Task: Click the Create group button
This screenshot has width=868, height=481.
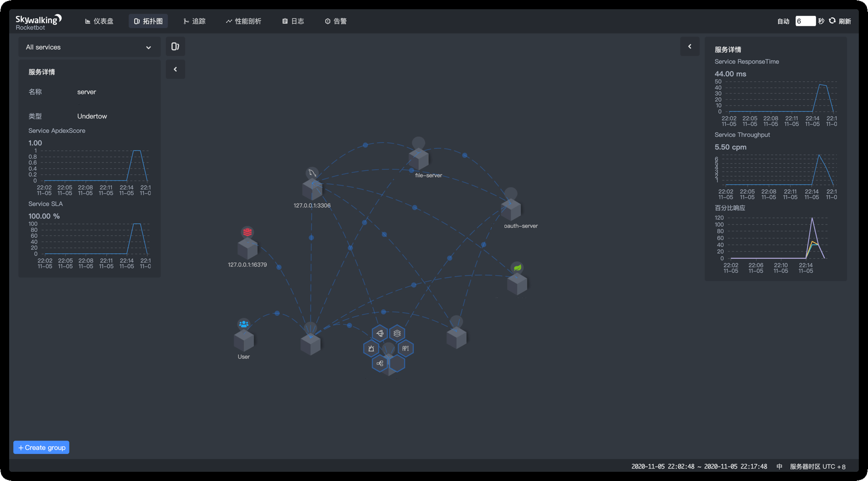Action: point(41,447)
